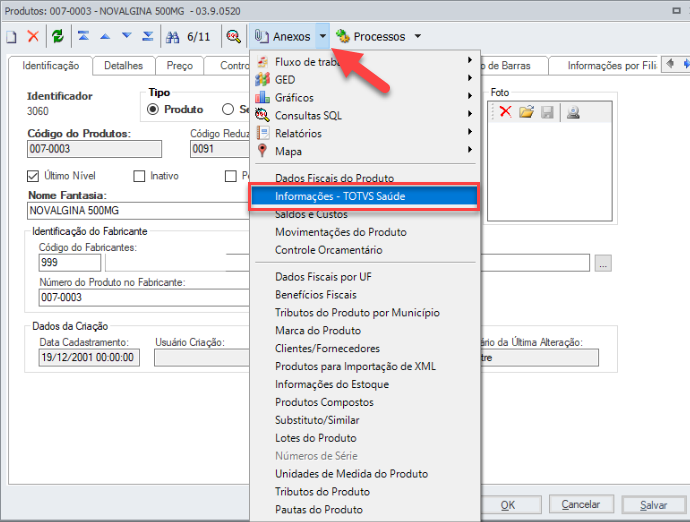This screenshot has height=522, width=690.
Task: Go to previous record up arrow
Action: (105, 36)
